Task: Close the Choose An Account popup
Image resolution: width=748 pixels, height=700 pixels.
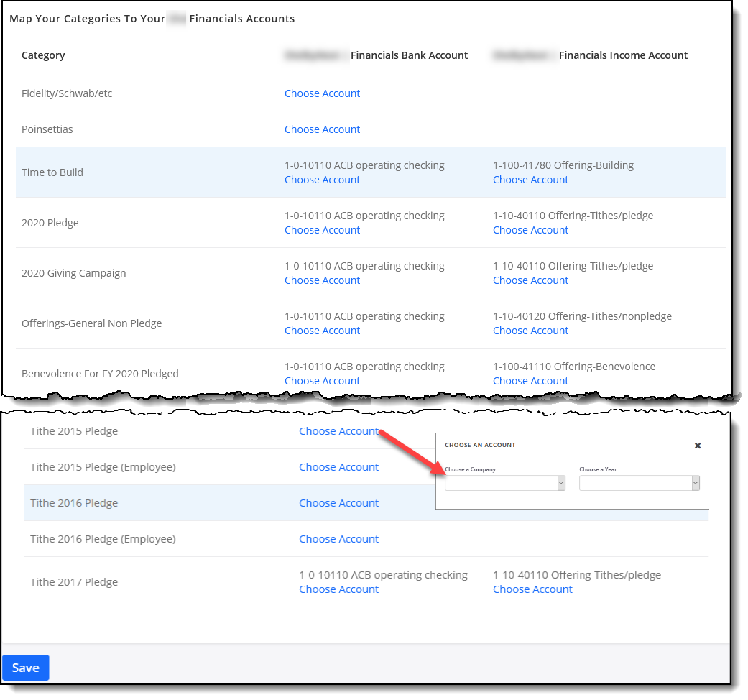Action: [x=697, y=446]
